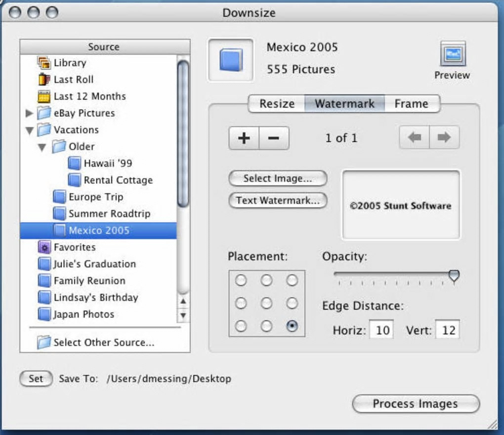Click the Select Other Source... text
This screenshot has height=435, width=504.
click(104, 342)
